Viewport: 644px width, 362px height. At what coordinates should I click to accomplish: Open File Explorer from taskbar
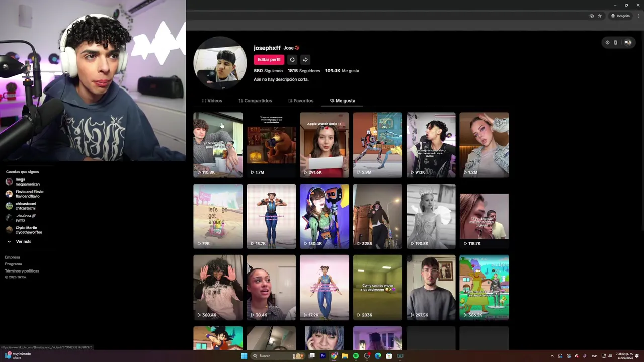[345, 356]
